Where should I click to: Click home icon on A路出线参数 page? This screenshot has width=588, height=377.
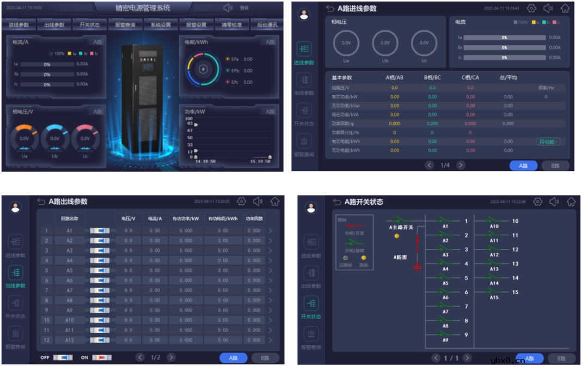tap(275, 202)
